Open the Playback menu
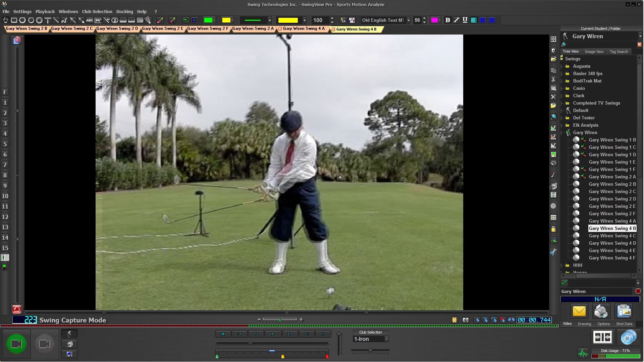644x362 pixels. coord(45,11)
